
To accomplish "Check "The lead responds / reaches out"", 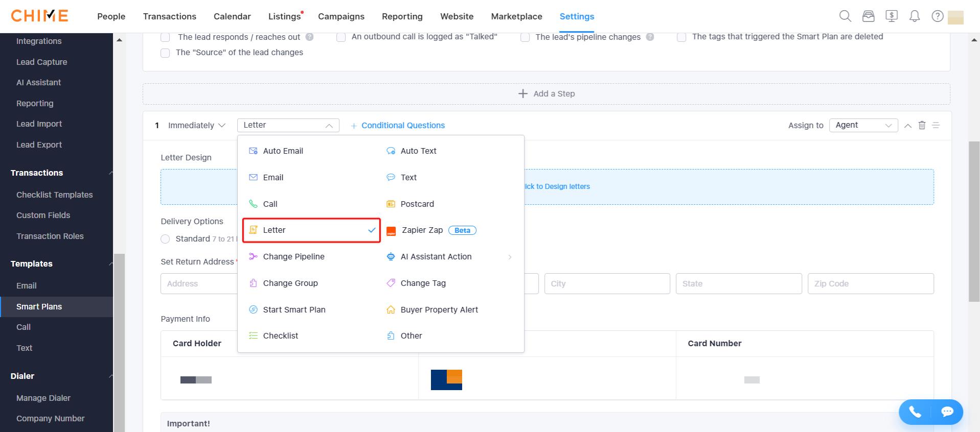I will tap(165, 37).
